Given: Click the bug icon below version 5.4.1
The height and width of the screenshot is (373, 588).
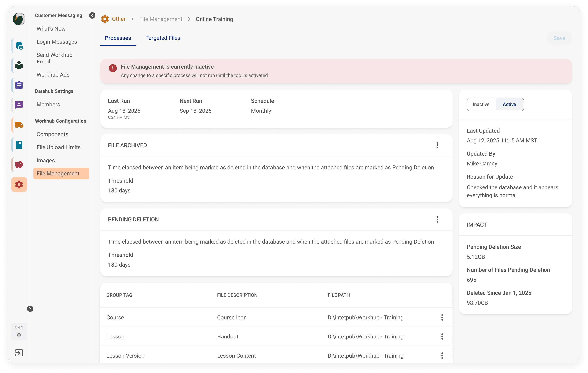Looking at the screenshot, I should (19, 335).
